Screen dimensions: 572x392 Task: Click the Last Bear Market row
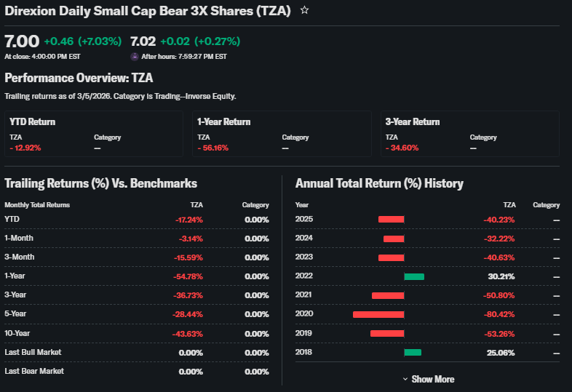(x=137, y=371)
